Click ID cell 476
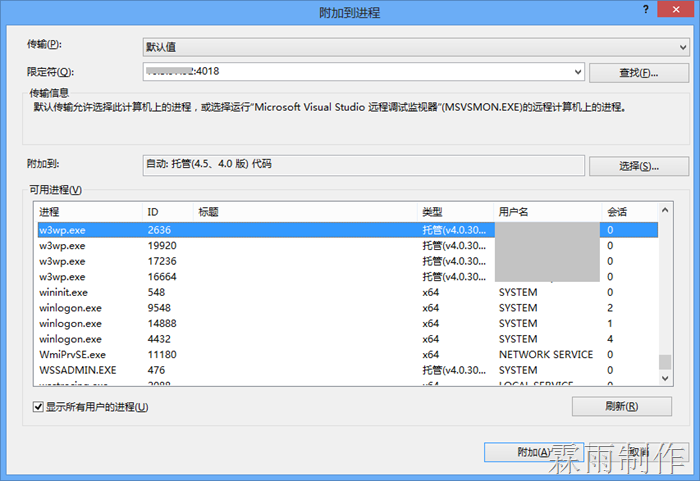Viewport: 700px width, 481px height. (x=156, y=370)
